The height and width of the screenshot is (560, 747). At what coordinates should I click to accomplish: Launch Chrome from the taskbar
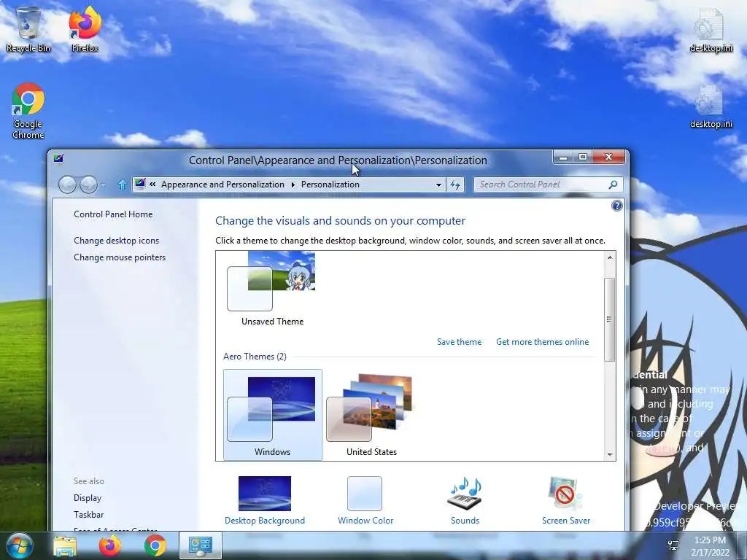click(155, 546)
